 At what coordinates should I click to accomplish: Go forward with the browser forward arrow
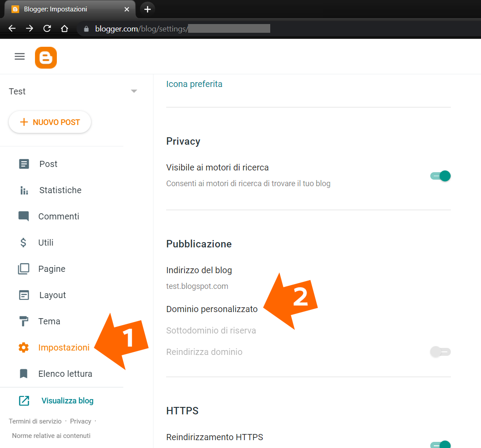point(29,28)
